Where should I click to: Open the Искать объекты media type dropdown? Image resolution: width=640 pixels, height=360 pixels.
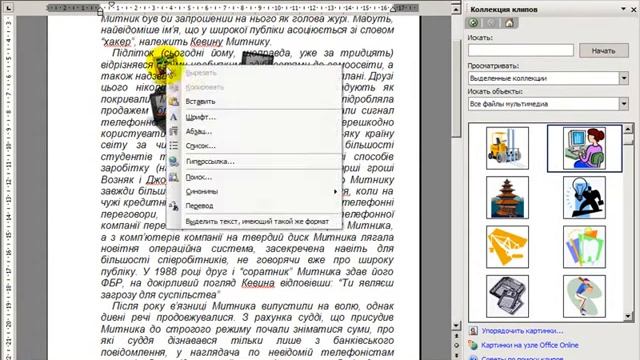(624, 104)
